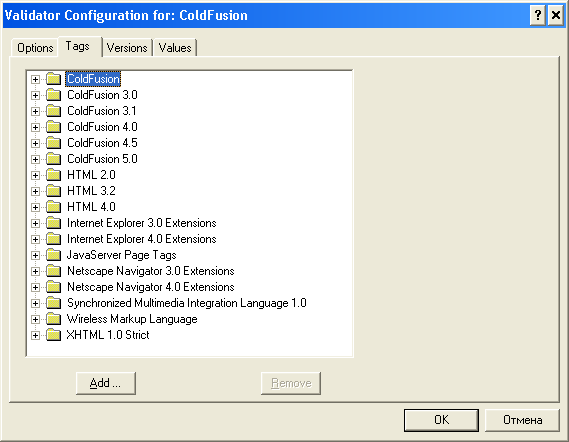Confirm with the OK button
Viewport: 569px width, 442px height.
[x=441, y=420]
